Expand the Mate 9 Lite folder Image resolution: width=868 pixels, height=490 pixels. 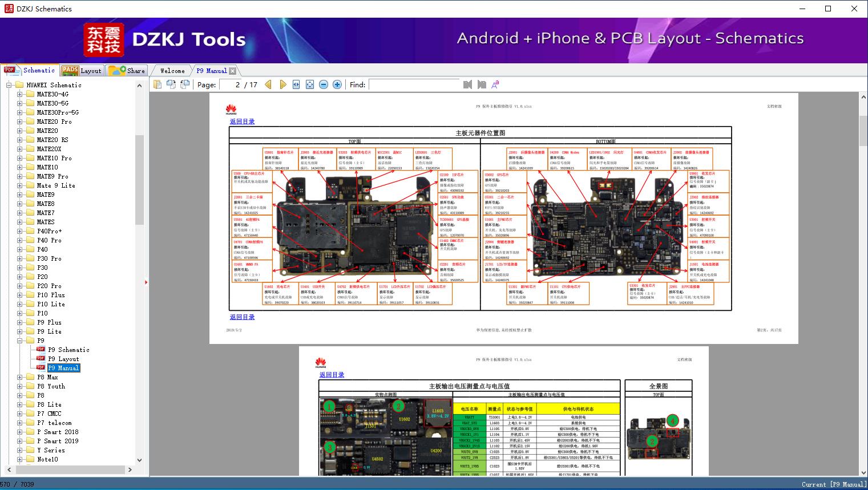(20, 185)
